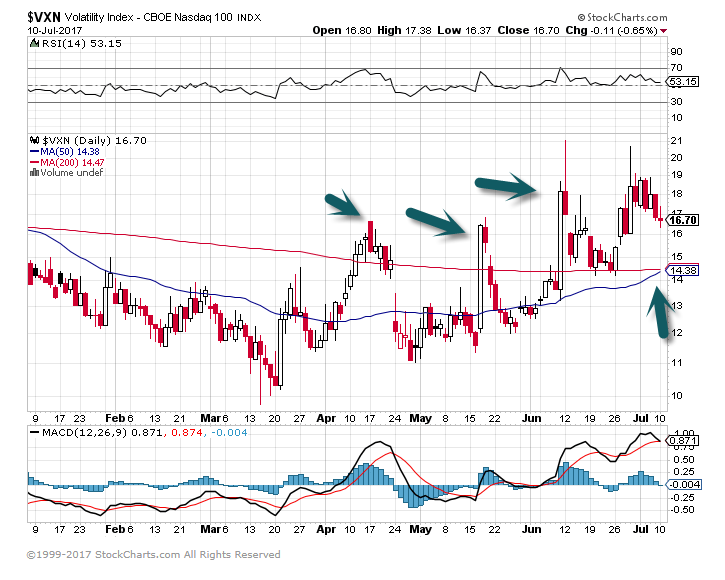This screenshot has height=580, width=725.
Task: Click the volume bars icon in legend
Action: tap(34, 173)
